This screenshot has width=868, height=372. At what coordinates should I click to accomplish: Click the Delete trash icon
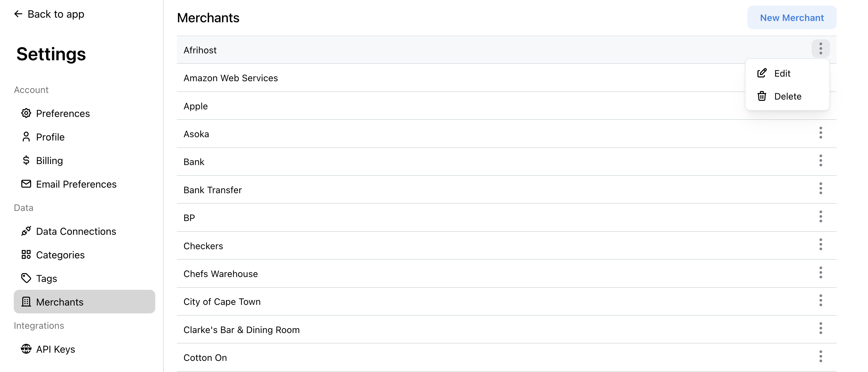coord(762,96)
